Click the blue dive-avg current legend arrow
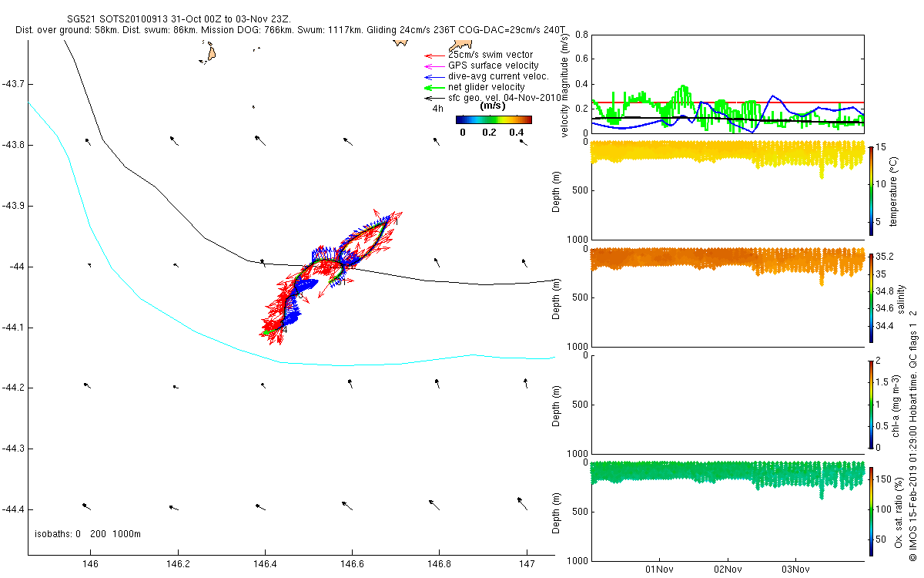The image size is (924, 578). 435,77
